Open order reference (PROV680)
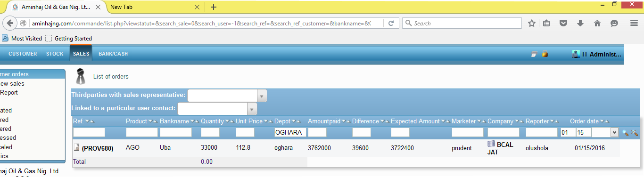Viewport: 644px width, 177px height. coord(98,148)
